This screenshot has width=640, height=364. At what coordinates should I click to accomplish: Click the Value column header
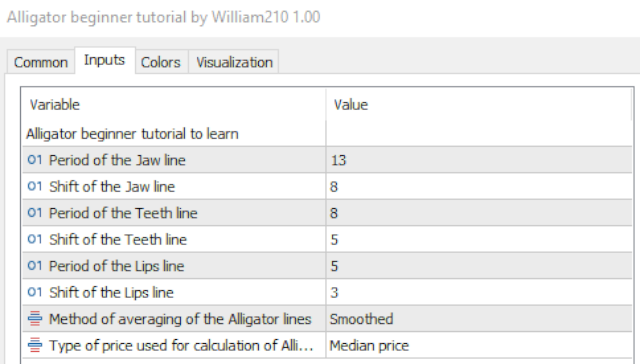(479, 105)
